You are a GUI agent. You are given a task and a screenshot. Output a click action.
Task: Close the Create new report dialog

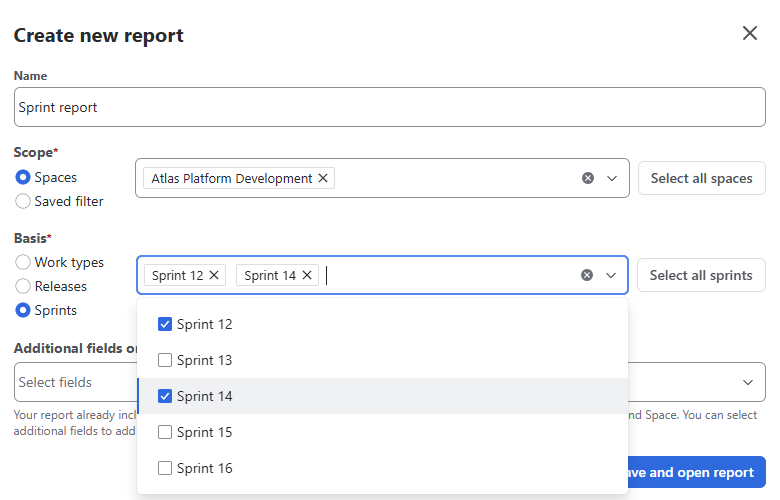click(750, 34)
